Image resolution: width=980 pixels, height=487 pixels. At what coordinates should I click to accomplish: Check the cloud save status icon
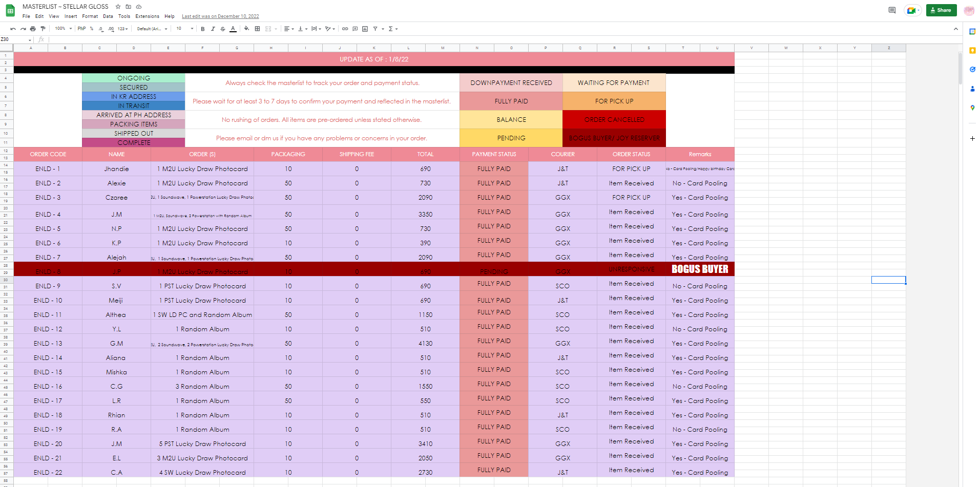point(138,7)
